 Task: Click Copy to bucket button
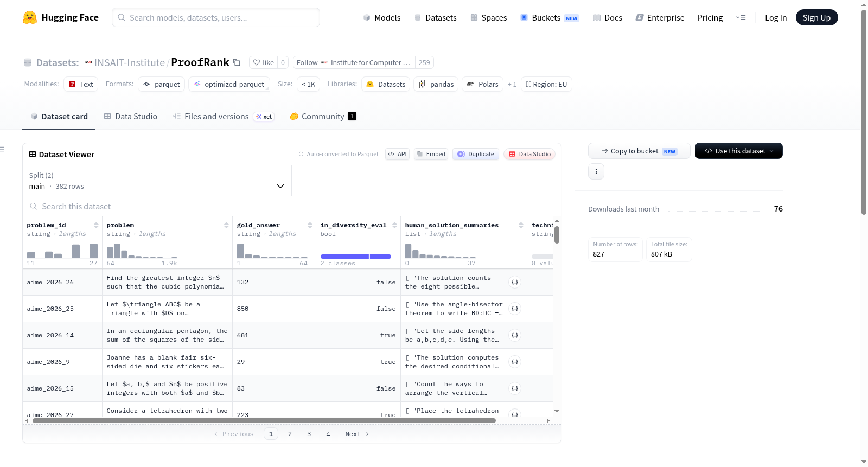pyautogui.click(x=639, y=151)
